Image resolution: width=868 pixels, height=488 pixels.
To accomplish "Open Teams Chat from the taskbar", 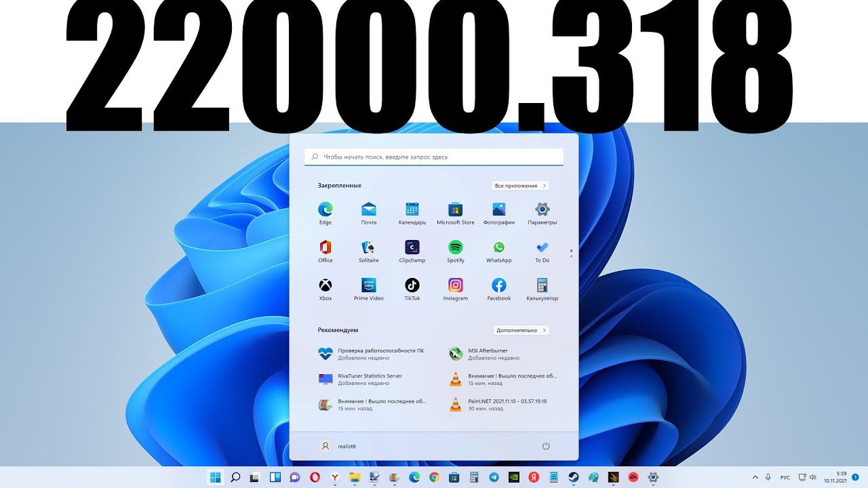I will click(295, 477).
